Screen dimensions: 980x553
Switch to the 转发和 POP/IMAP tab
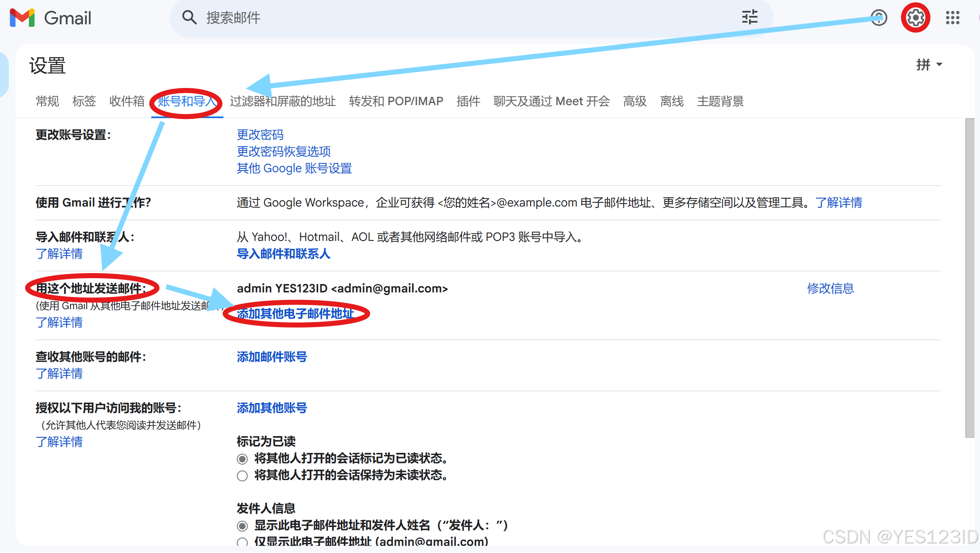[396, 101]
